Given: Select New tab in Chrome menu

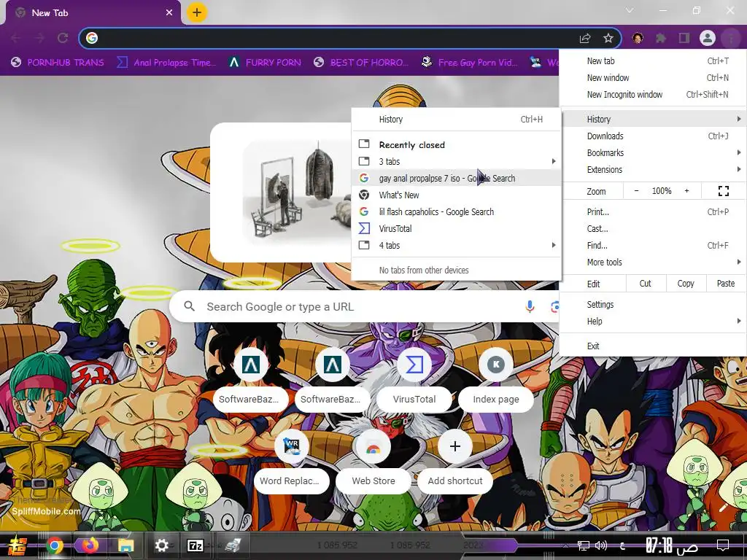Looking at the screenshot, I should click(653, 61).
